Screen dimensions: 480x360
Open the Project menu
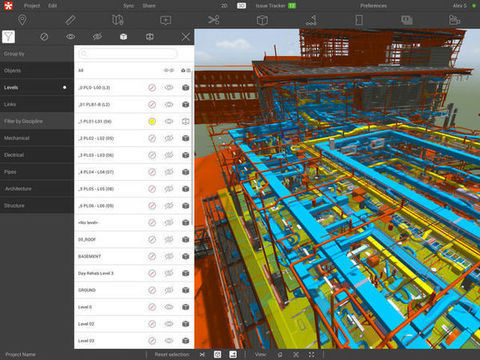pyautogui.click(x=32, y=6)
